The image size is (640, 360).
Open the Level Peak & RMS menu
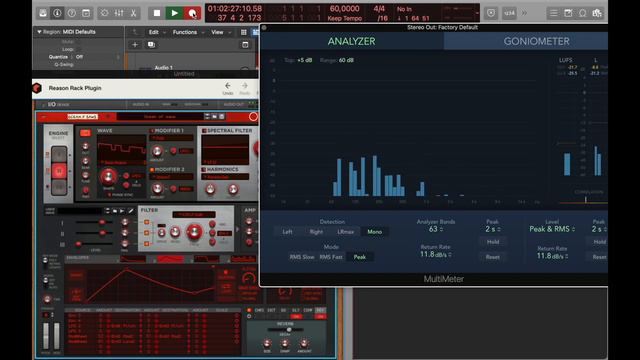552,229
